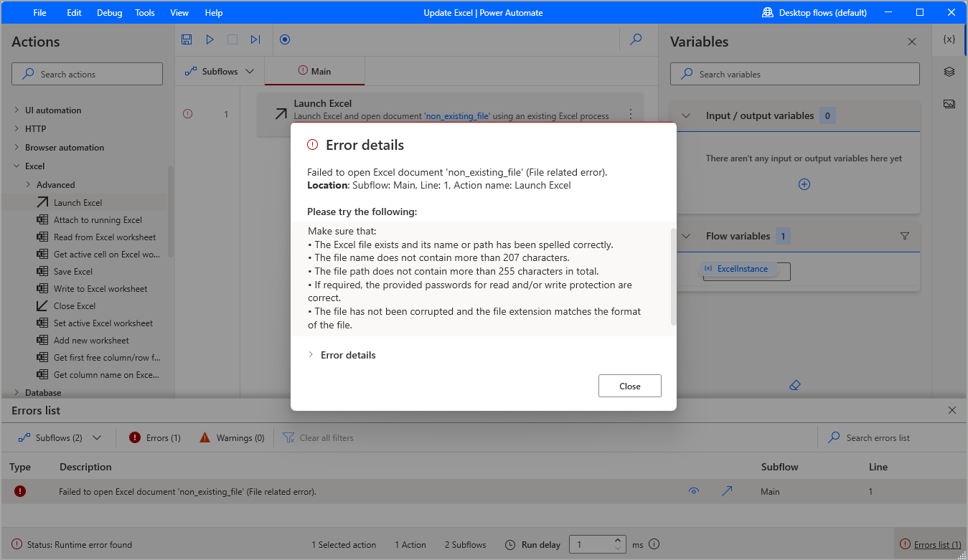This screenshot has width=968, height=560.
Task: Step through with the Run next action icon
Action: [255, 39]
